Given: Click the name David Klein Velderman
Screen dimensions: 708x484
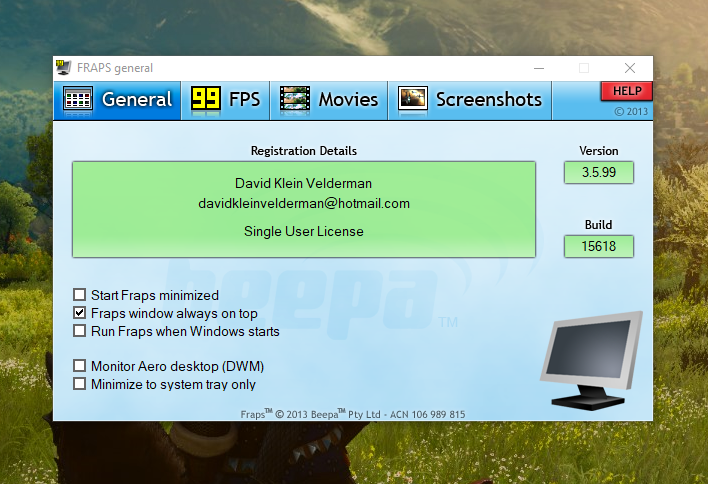Looking at the screenshot, I should tap(303, 183).
